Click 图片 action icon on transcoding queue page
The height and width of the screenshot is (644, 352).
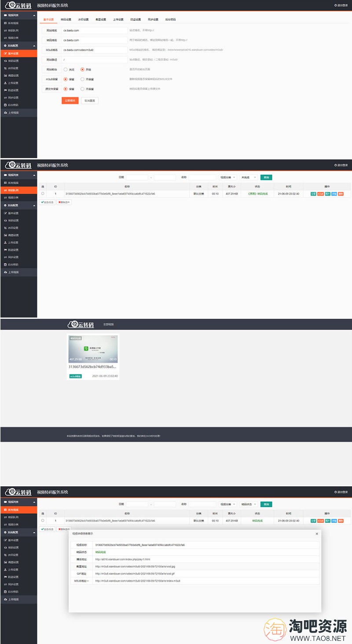pos(327,194)
